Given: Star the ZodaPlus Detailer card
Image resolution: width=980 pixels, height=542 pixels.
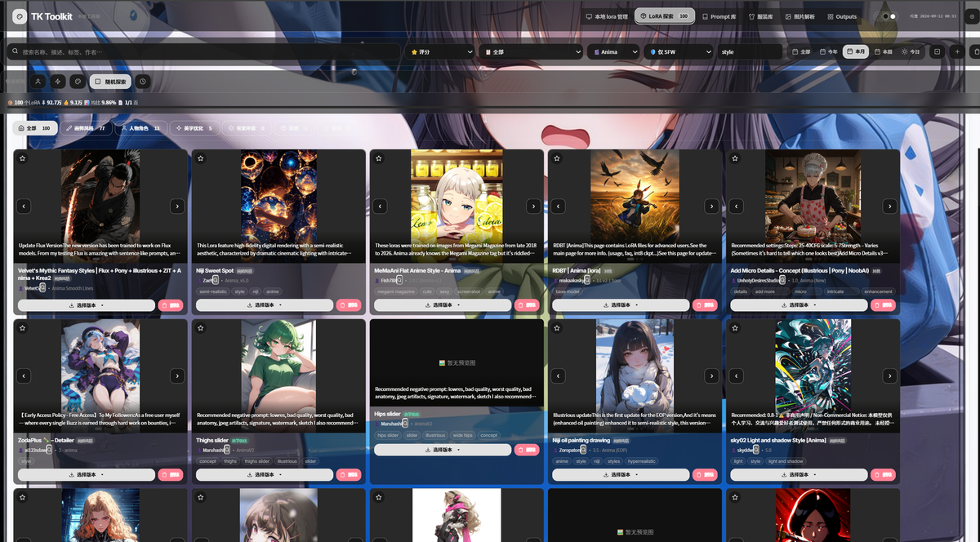Looking at the screenshot, I should coord(23,328).
